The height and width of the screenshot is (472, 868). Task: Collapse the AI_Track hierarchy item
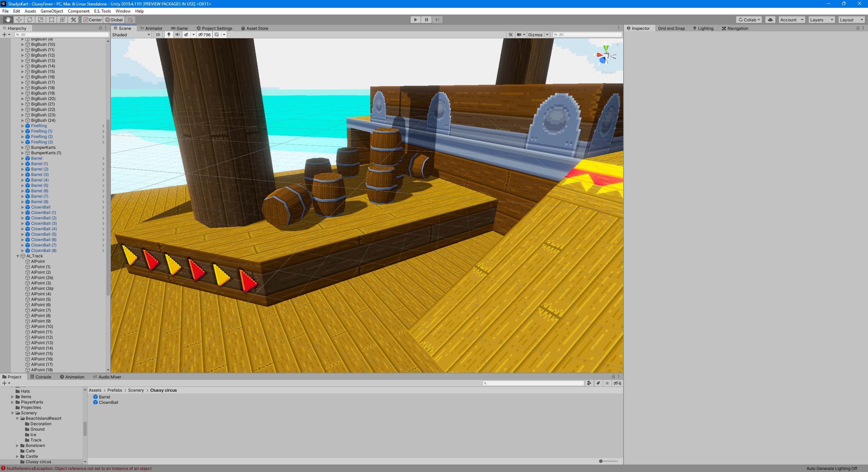(18, 256)
